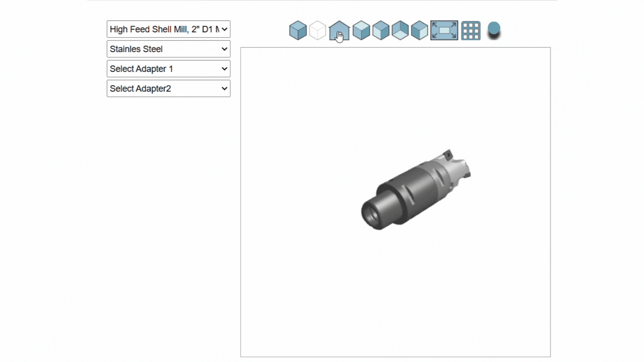Open the Select Adapter2 dropdown

coord(164,88)
